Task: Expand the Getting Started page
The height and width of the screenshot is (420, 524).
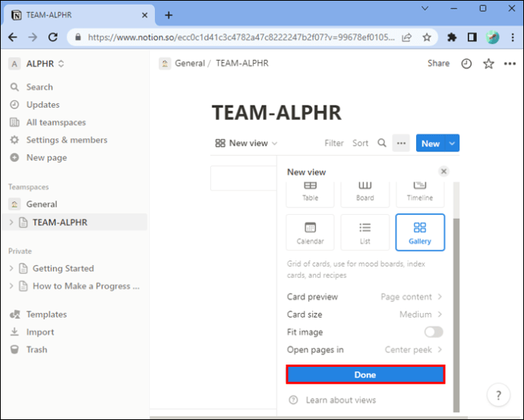Action: pyautogui.click(x=11, y=268)
